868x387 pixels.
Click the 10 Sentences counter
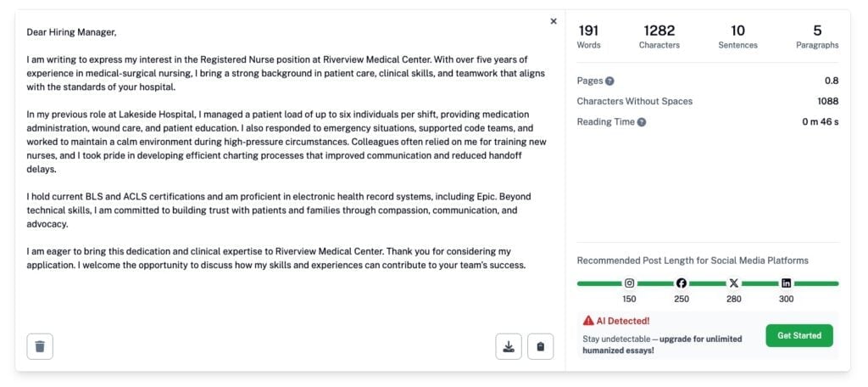(x=737, y=36)
